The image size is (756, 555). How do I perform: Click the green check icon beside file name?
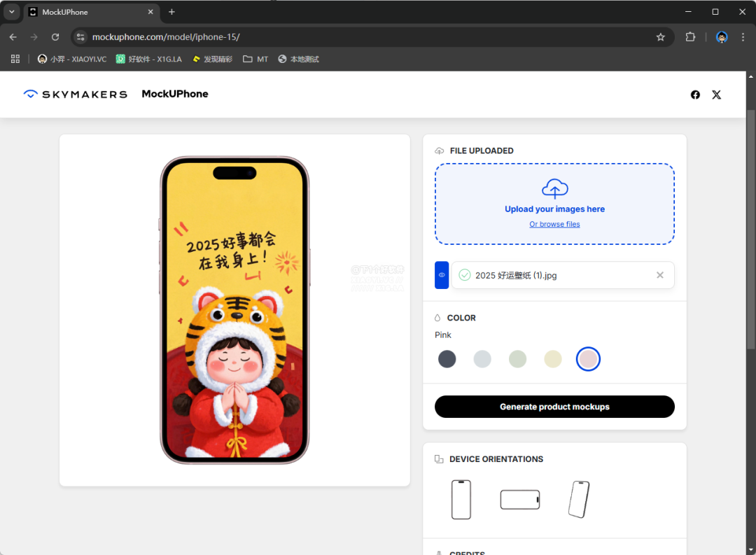pyautogui.click(x=464, y=275)
